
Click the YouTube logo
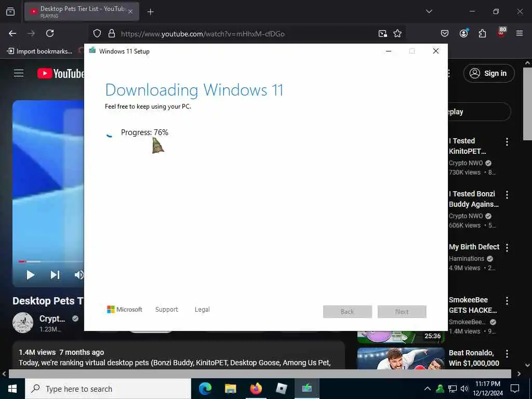click(60, 73)
